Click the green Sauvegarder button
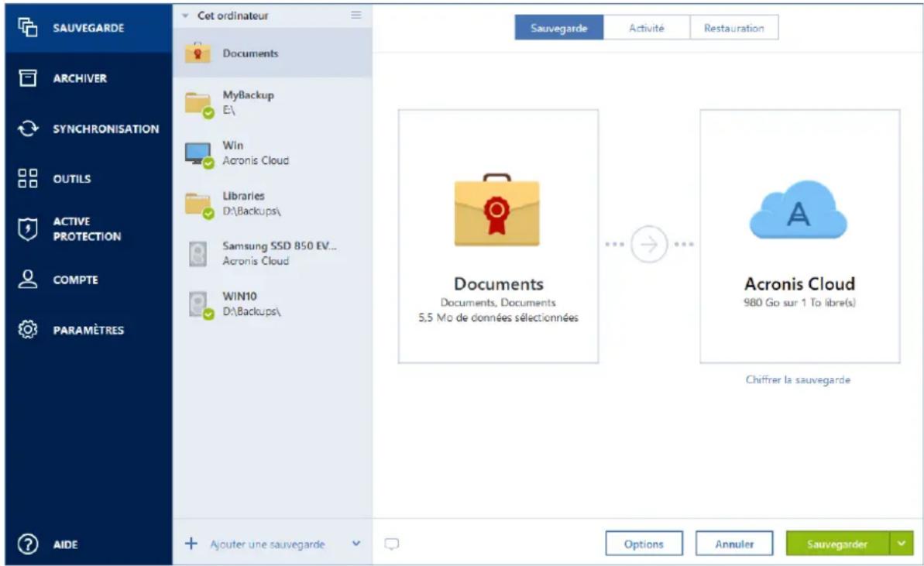Screen dimensions: 924x566 837,544
